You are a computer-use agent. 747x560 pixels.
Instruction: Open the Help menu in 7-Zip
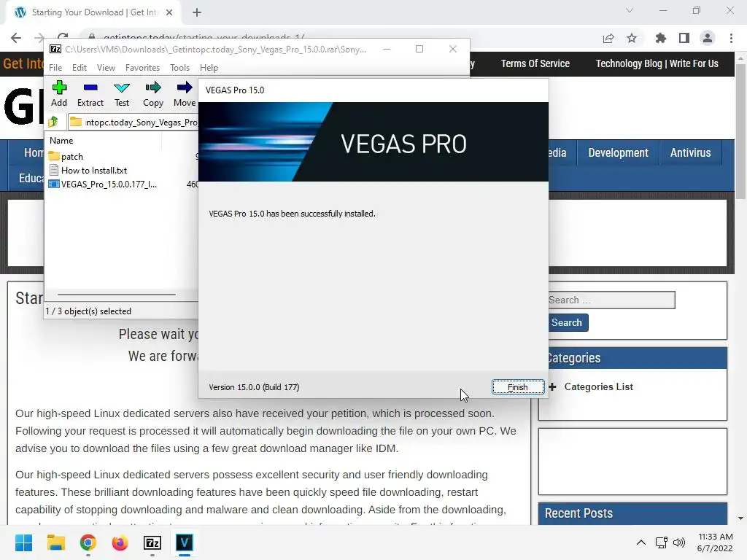click(209, 68)
